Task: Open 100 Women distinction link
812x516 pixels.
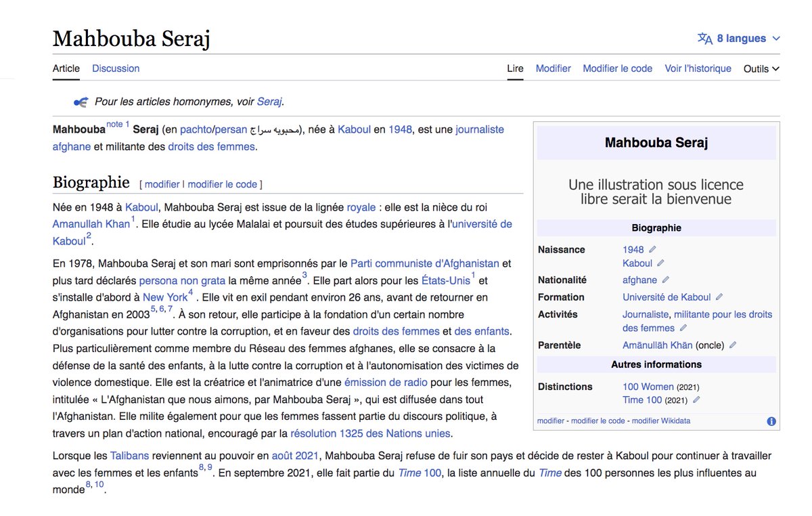Action: click(648, 387)
